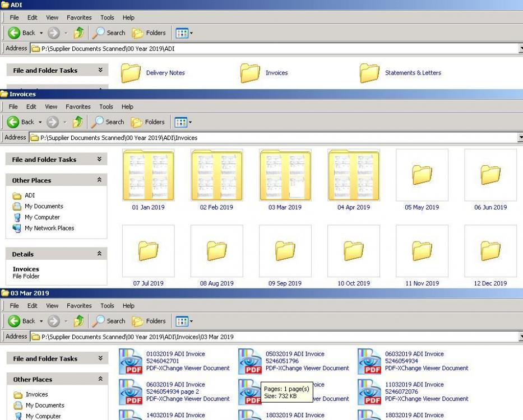This screenshot has width=523, height=420.
Task: Select PDF 01032019 ADI Invoice 5246042701
Action: point(174,361)
